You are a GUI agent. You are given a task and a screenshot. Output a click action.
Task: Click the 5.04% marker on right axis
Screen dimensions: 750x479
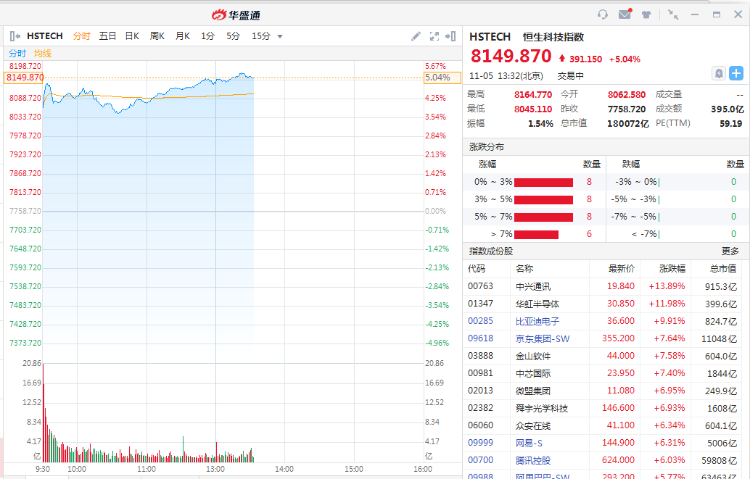click(442, 78)
